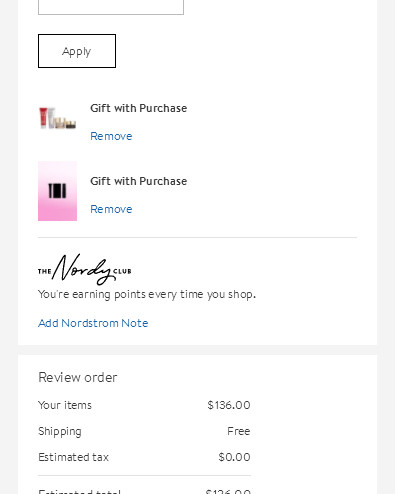The height and width of the screenshot is (494, 395).
Task: Click the second Gift with Purchase title
Action: point(139,181)
